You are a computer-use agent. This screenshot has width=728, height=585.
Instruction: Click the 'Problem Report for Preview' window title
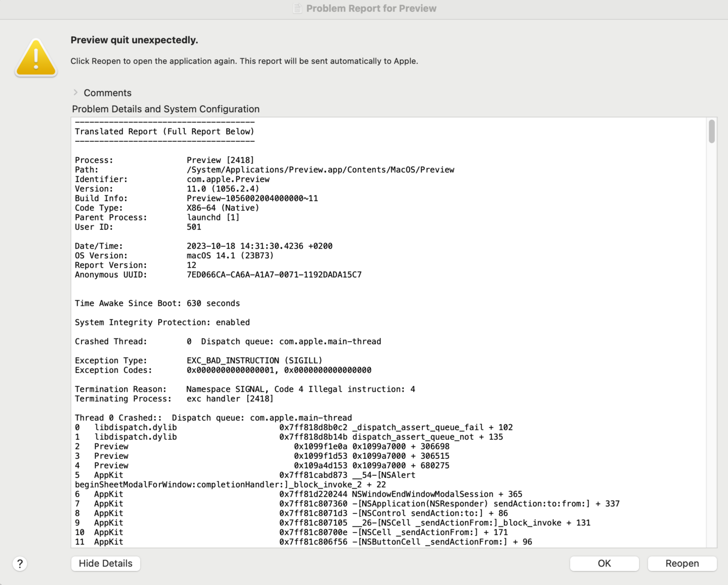[371, 8]
